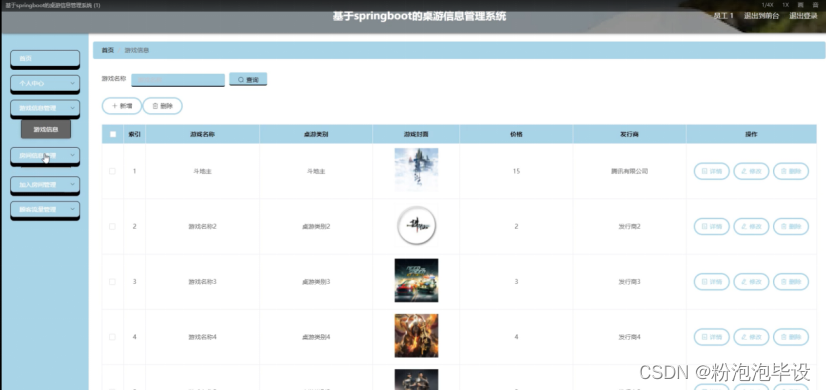Edit the 斗地主 row with 修改

pos(751,171)
